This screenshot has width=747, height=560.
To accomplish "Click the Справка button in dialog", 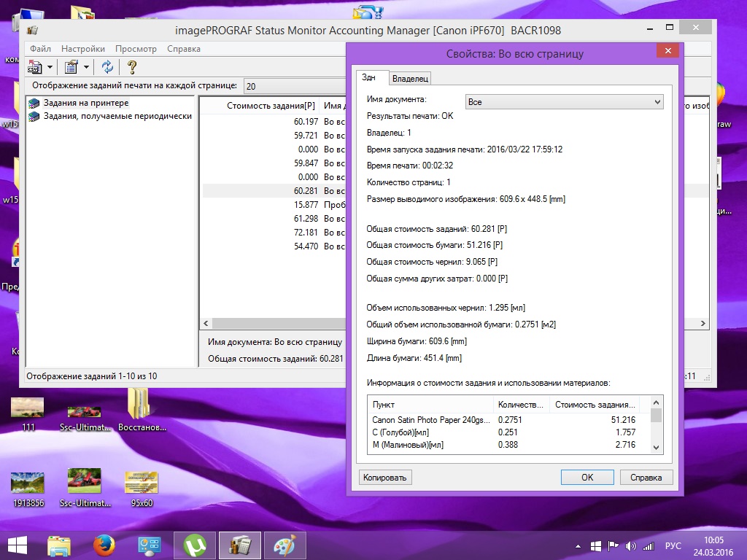I will [x=646, y=477].
